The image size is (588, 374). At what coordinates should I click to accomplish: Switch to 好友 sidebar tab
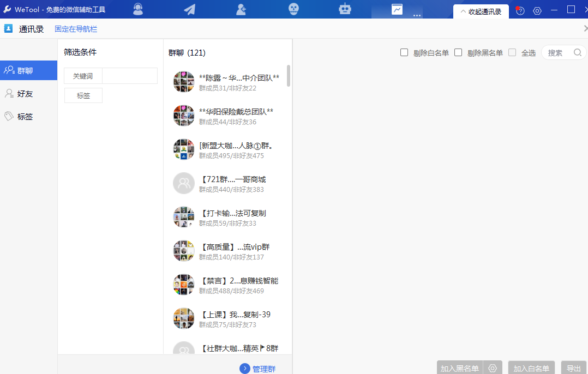coord(28,94)
